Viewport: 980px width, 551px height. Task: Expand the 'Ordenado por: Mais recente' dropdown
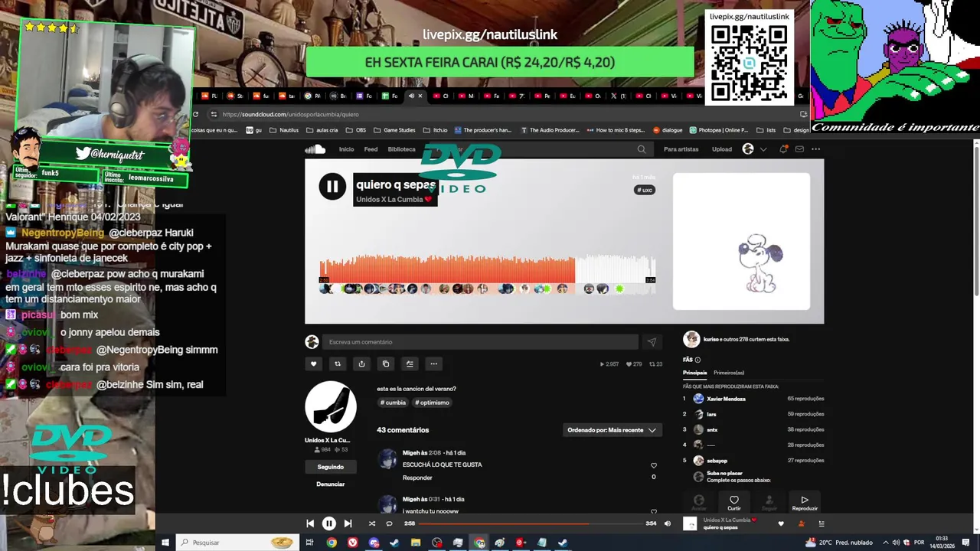(x=612, y=430)
